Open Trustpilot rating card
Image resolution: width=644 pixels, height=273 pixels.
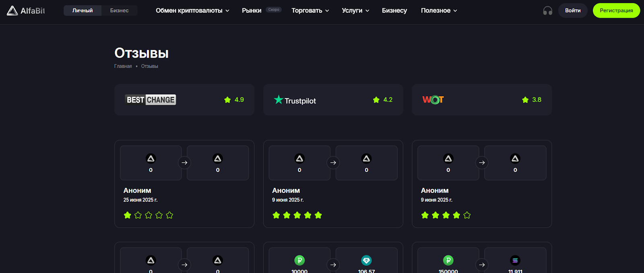click(333, 100)
